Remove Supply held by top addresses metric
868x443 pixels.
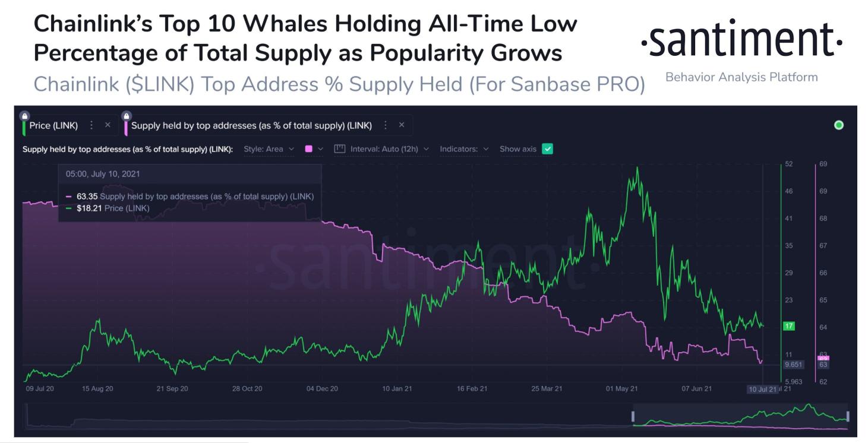click(x=402, y=125)
